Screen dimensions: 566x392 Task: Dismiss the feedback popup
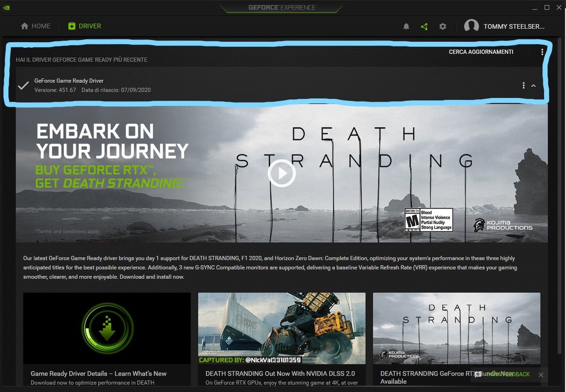(x=541, y=375)
